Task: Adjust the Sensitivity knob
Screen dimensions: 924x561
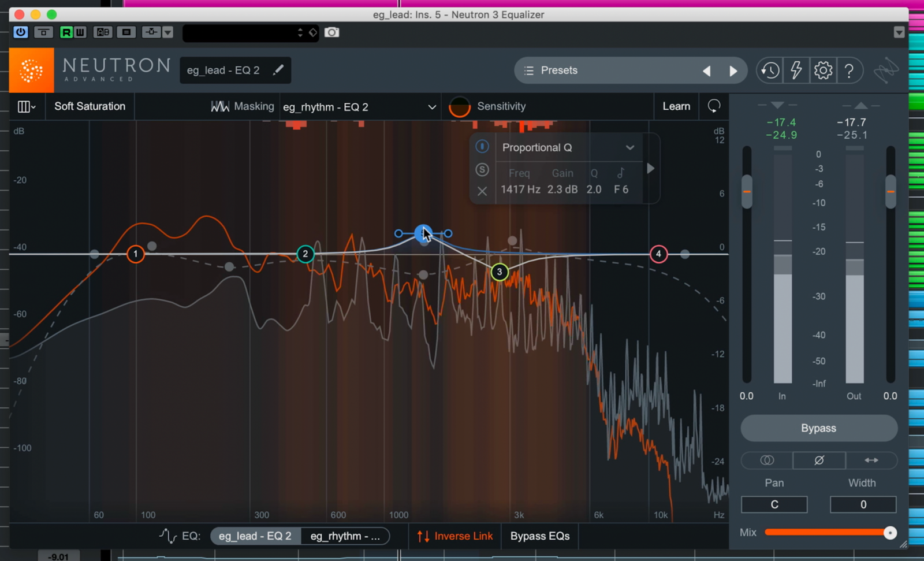Action: pyautogui.click(x=460, y=106)
